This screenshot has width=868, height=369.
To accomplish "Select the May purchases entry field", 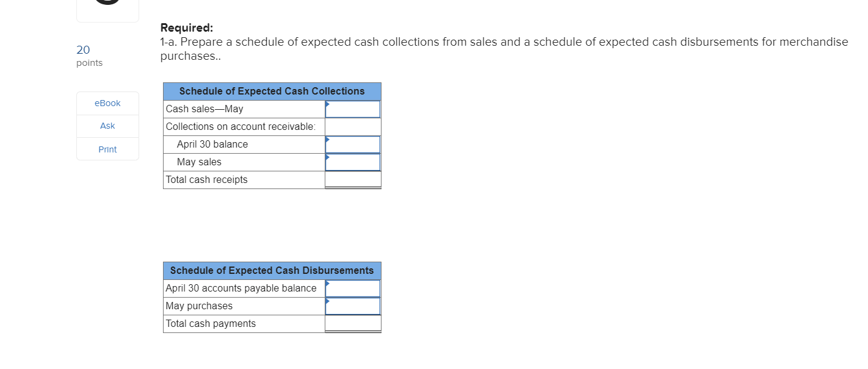I will coord(353,306).
